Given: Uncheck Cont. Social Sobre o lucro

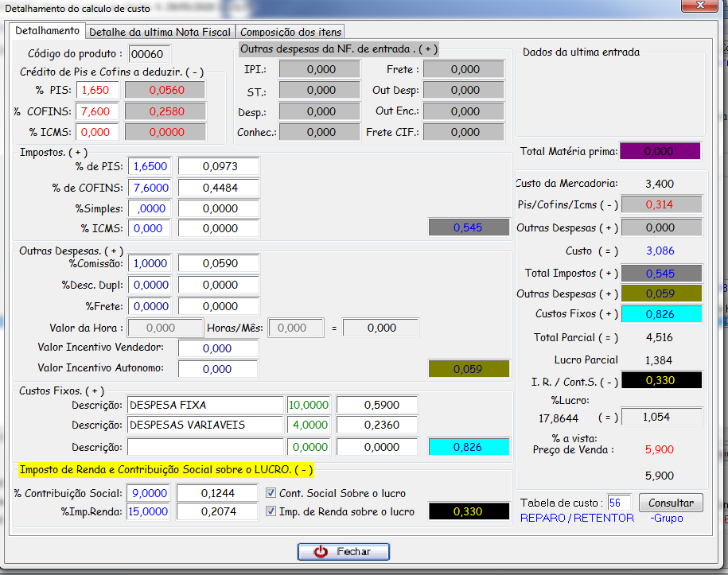Looking at the screenshot, I should (x=271, y=494).
